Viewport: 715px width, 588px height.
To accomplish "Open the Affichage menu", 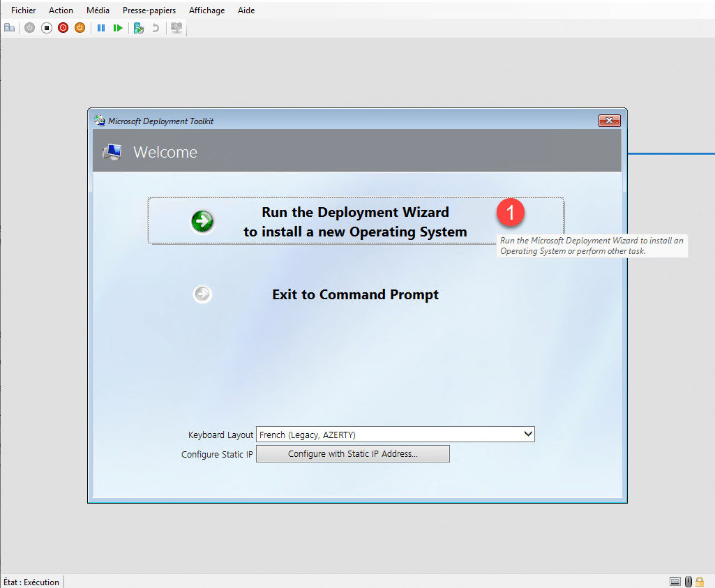I will point(206,10).
